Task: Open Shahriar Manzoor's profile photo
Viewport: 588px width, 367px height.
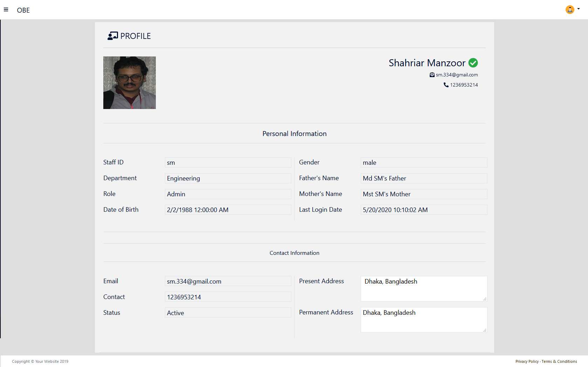Action: [130, 83]
